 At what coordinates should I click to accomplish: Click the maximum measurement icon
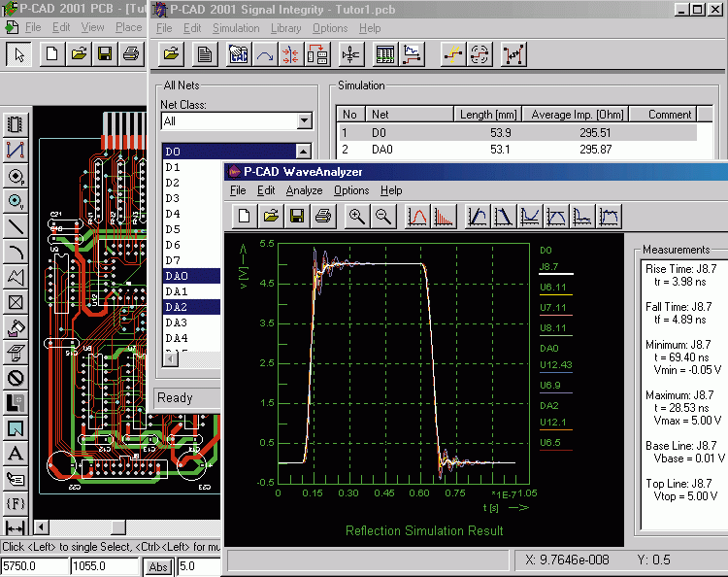coord(556,217)
